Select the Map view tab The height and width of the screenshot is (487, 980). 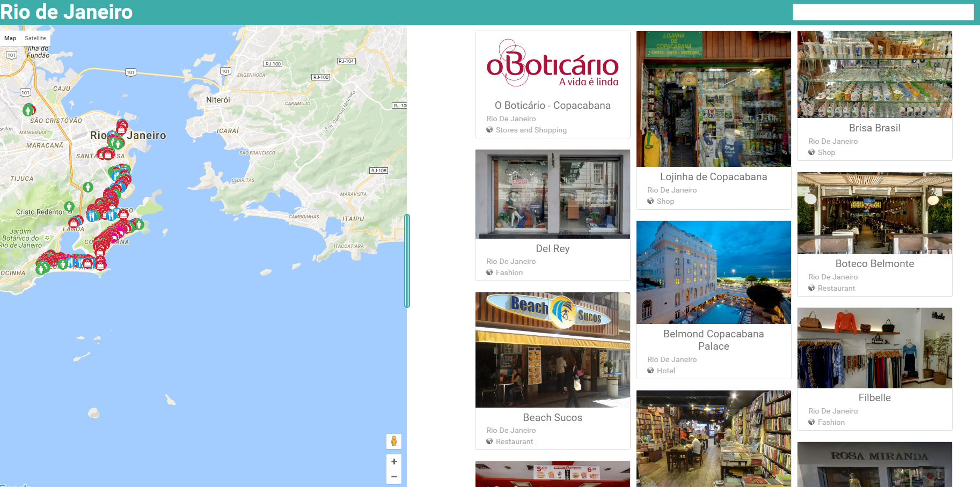(10, 38)
